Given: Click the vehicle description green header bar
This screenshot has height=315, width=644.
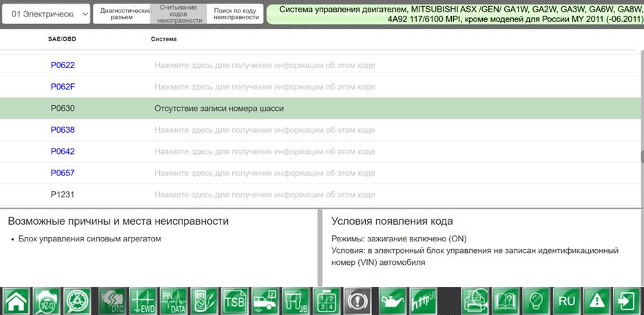Looking at the screenshot, I should [455, 14].
